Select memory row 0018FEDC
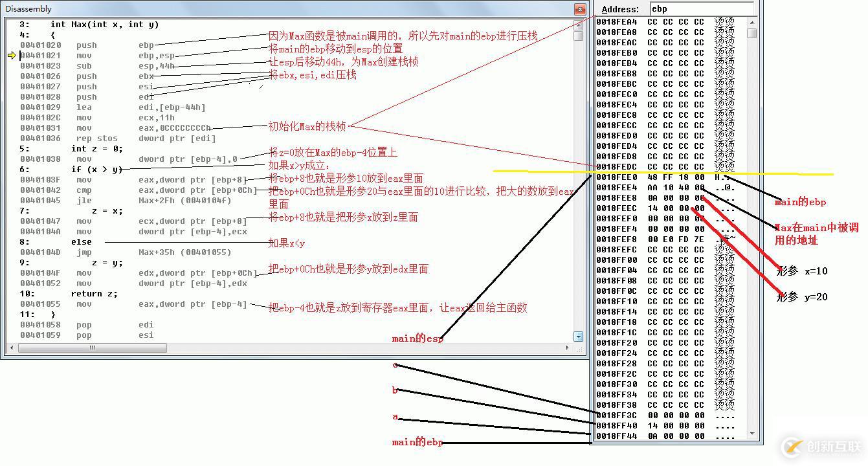868x466 pixels. (x=665, y=166)
